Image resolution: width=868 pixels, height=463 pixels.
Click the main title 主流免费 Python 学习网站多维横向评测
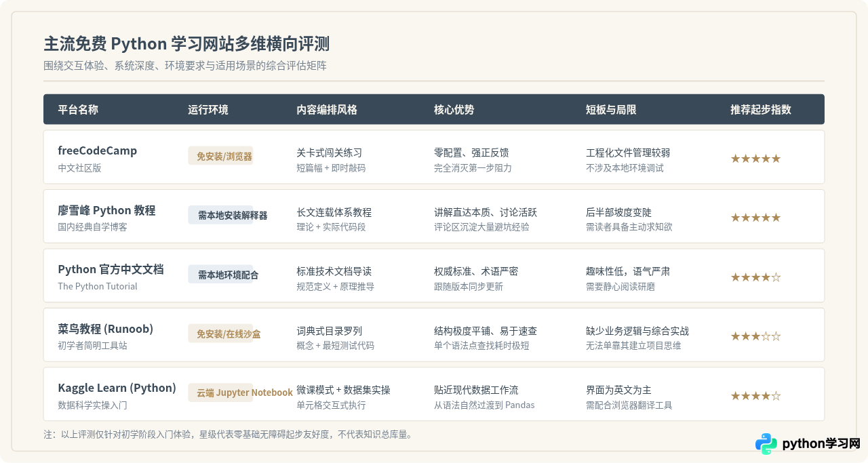tap(186, 44)
